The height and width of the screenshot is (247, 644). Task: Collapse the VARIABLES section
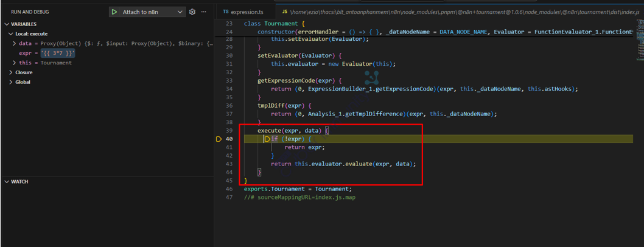click(x=7, y=24)
